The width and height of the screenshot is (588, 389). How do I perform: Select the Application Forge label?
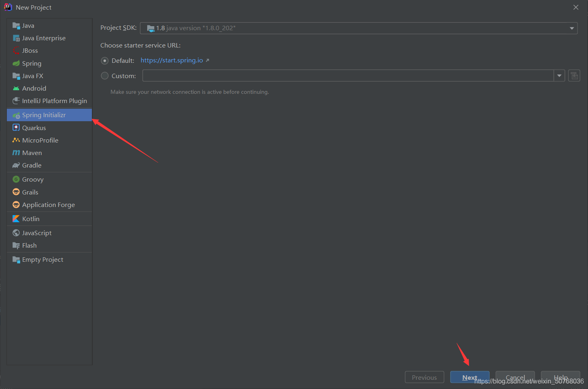[x=49, y=205]
